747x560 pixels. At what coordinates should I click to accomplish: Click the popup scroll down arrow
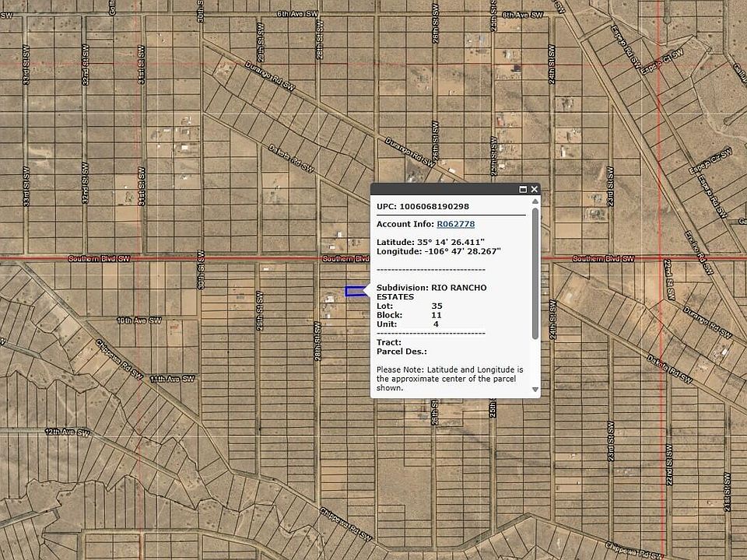pos(535,389)
